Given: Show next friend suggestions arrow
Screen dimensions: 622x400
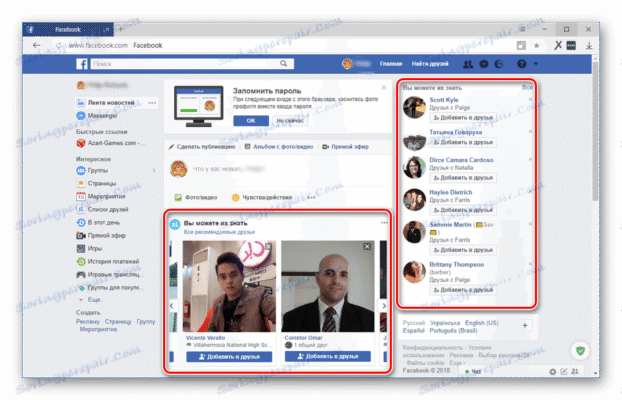Looking at the screenshot, I should pos(384,306).
